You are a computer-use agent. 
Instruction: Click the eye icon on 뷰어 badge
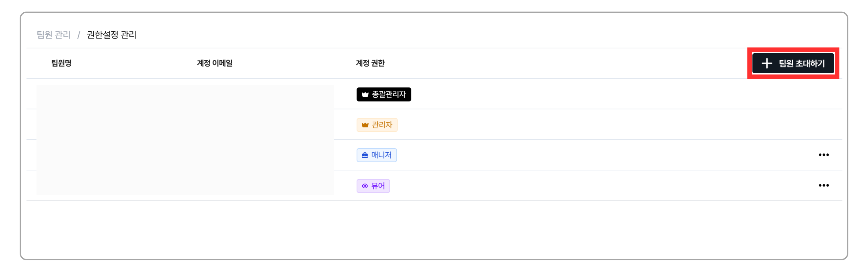pos(365,186)
